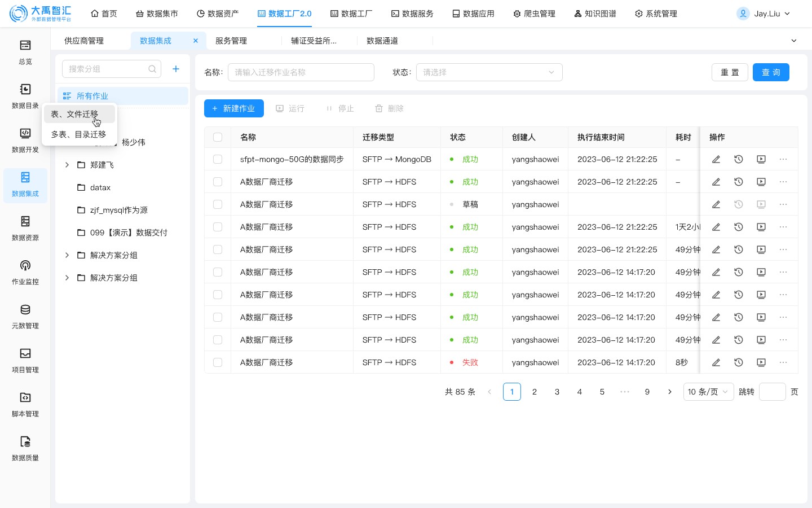812x508 pixels.
Task: Open 脚本管理 in left sidebar
Action: (25, 405)
